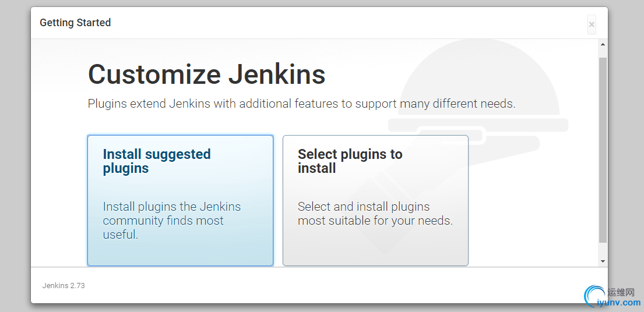This screenshot has width=644, height=312.
Task: Click the Plugins extend Jenkins description text
Action: click(x=301, y=104)
